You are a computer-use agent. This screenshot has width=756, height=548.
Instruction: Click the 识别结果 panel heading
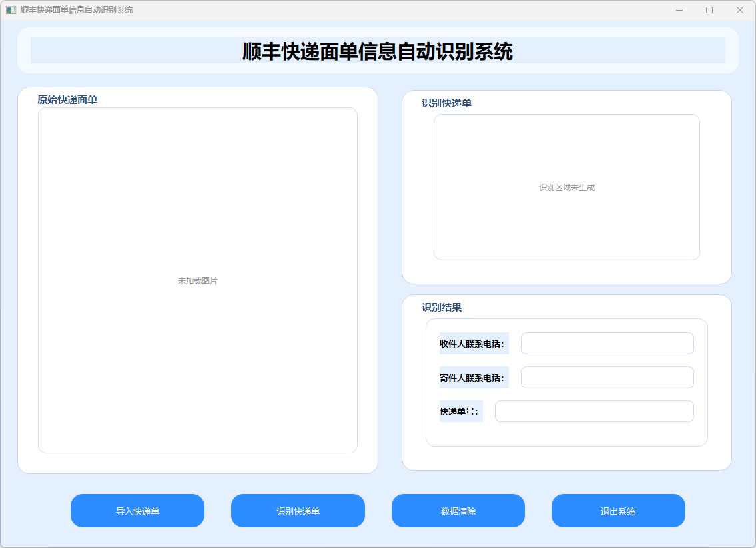(442, 308)
